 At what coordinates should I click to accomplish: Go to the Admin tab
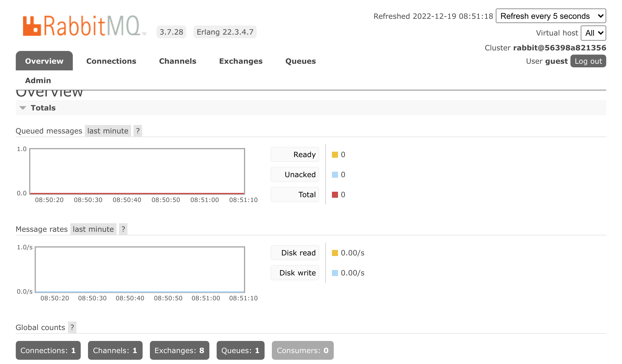tap(38, 80)
